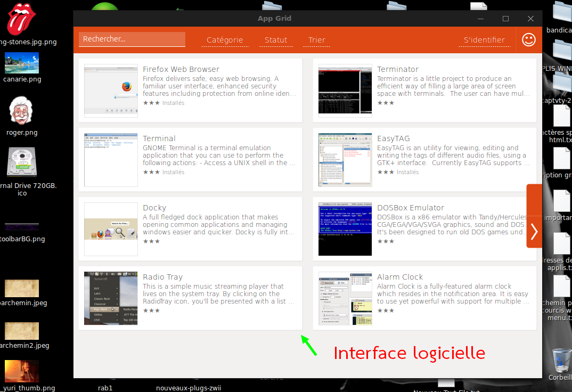This screenshot has width=572, height=392.
Task: Focus the Rechercher search field
Action: [132, 39]
